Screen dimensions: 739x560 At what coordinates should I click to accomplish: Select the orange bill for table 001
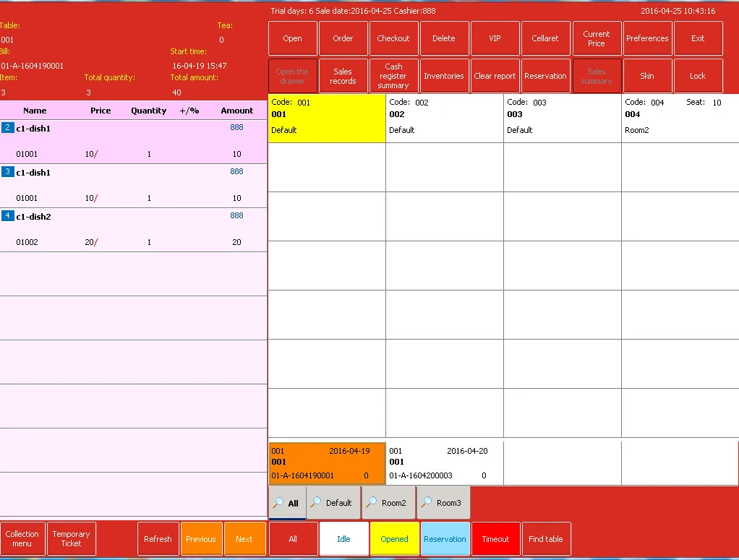click(x=326, y=462)
